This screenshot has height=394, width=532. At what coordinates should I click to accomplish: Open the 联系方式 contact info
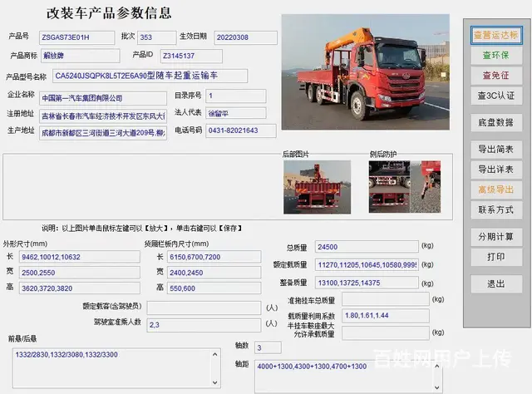click(495, 209)
